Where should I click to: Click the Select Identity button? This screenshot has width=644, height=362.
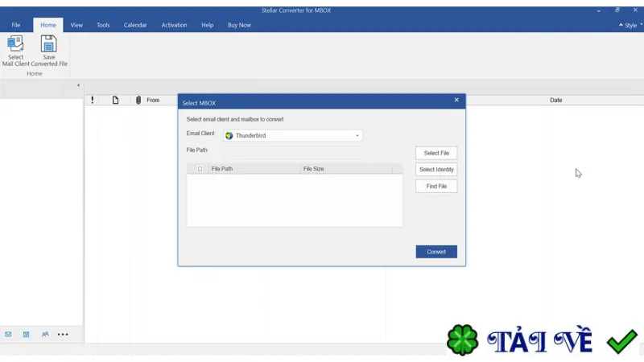(436, 170)
